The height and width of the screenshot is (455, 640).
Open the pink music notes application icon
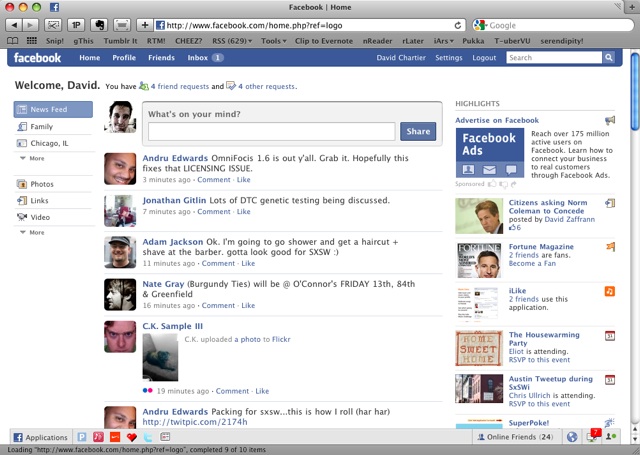click(x=98, y=437)
